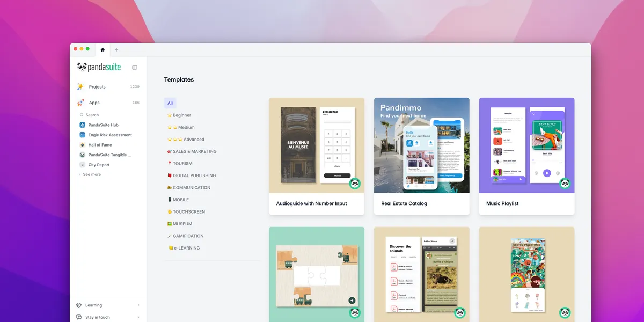644x322 pixels.
Task: Click Apps count 166
Action: (x=136, y=103)
